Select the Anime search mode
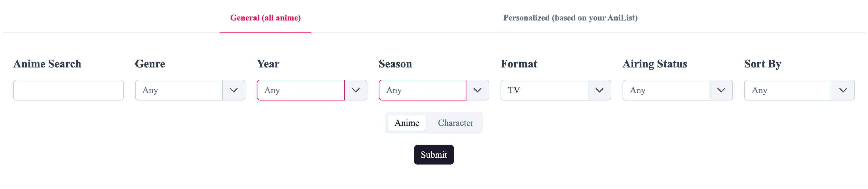The image size is (868, 189). click(407, 122)
